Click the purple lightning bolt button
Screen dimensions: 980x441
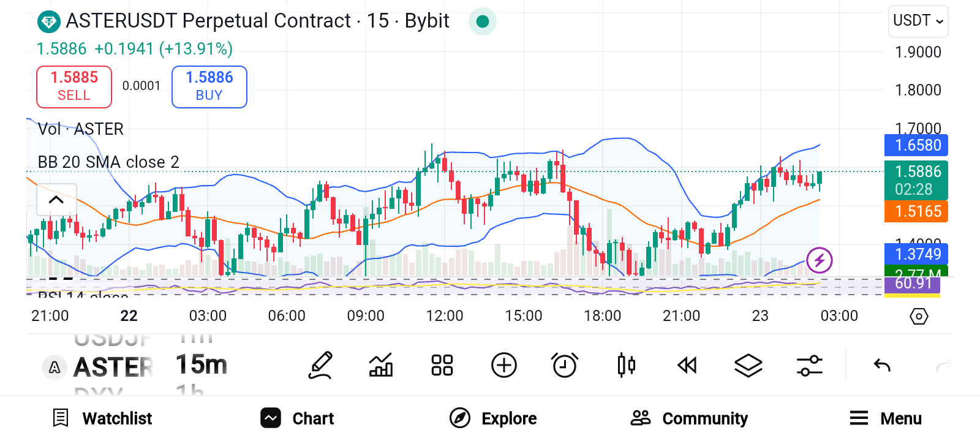(x=820, y=260)
